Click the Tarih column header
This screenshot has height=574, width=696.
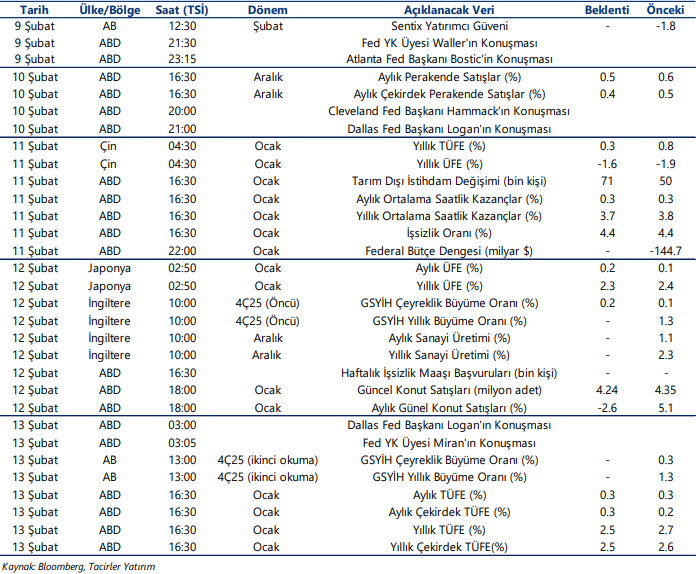tap(29, 7)
